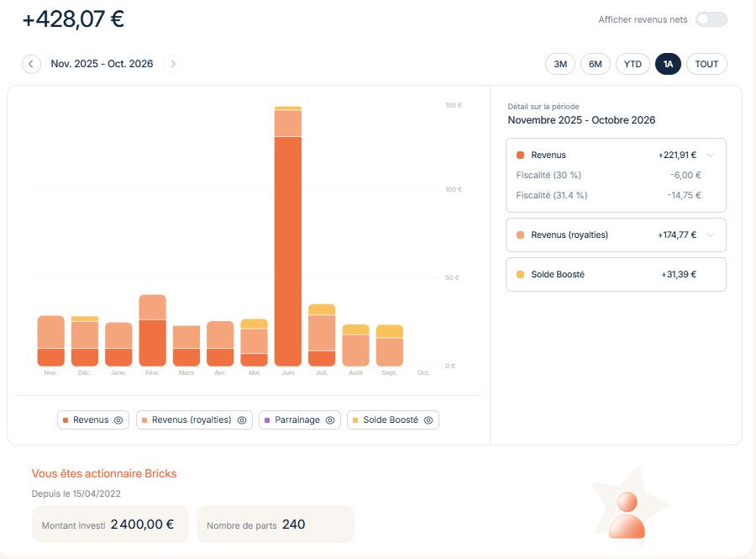Click the Revenus legend label
The image size is (756, 559).
(x=91, y=420)
